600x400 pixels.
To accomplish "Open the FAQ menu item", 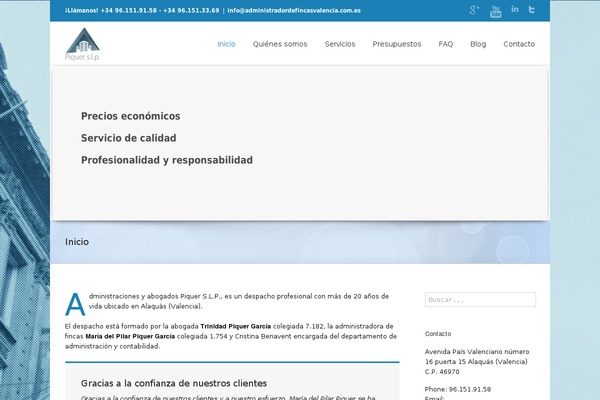I will pos(446,44).
